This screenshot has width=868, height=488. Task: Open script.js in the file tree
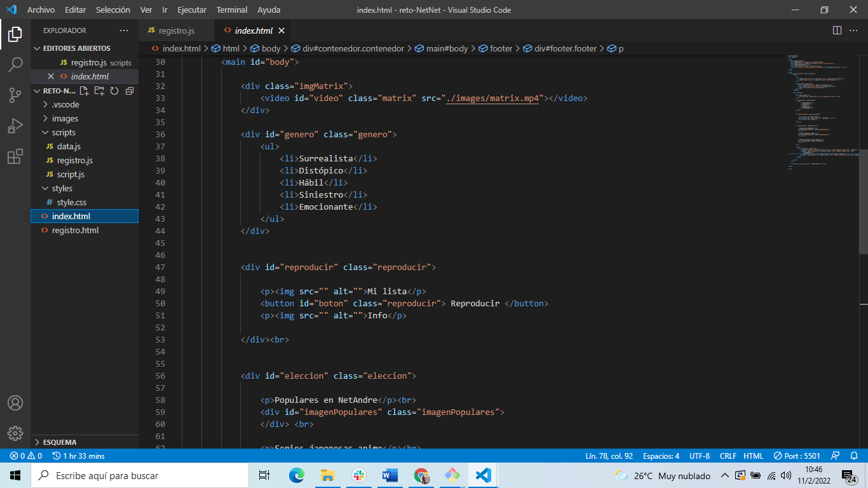tap(85, 174)
